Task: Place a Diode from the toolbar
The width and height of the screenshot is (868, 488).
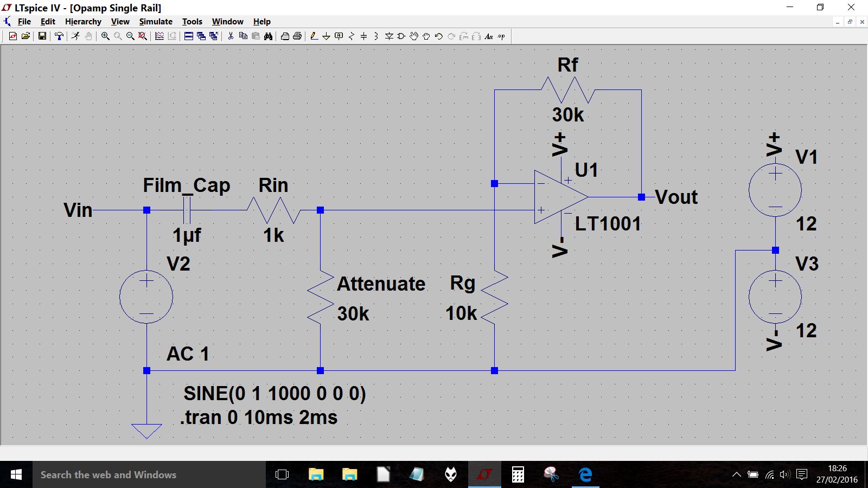Action: (x=389, y=36)
